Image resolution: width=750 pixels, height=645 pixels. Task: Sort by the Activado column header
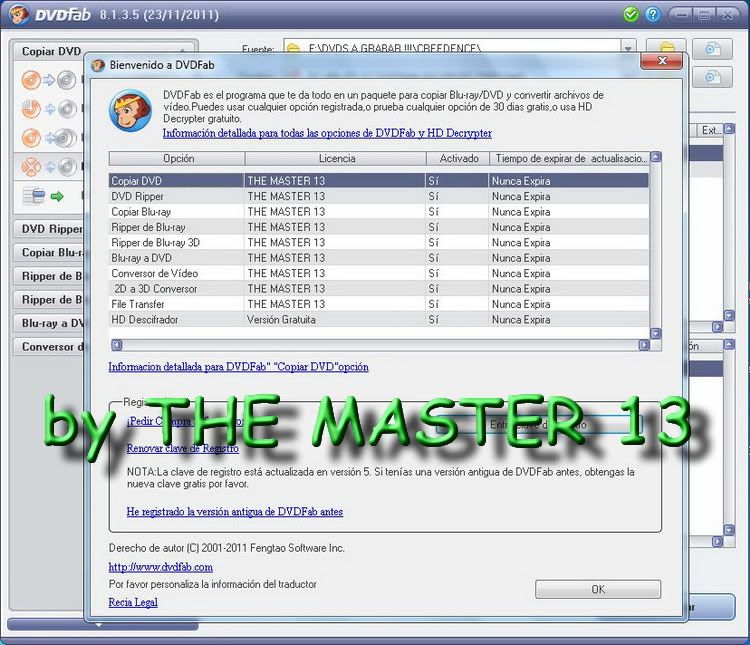click(458, 158)
